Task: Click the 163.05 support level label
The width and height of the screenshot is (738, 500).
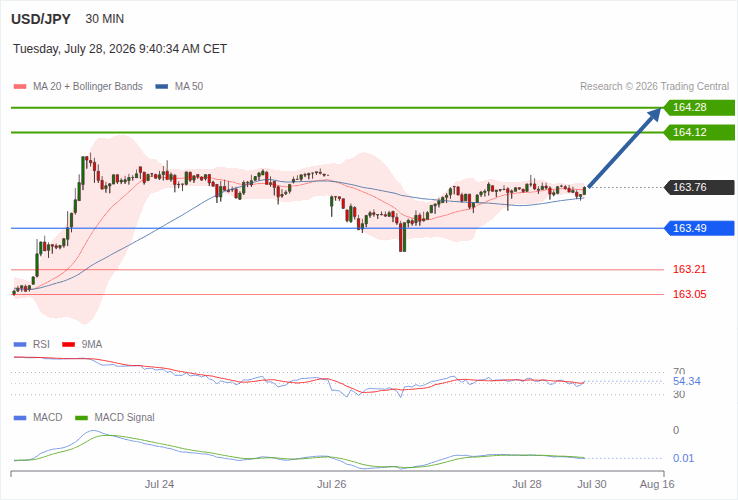Action: pos(690,294)
